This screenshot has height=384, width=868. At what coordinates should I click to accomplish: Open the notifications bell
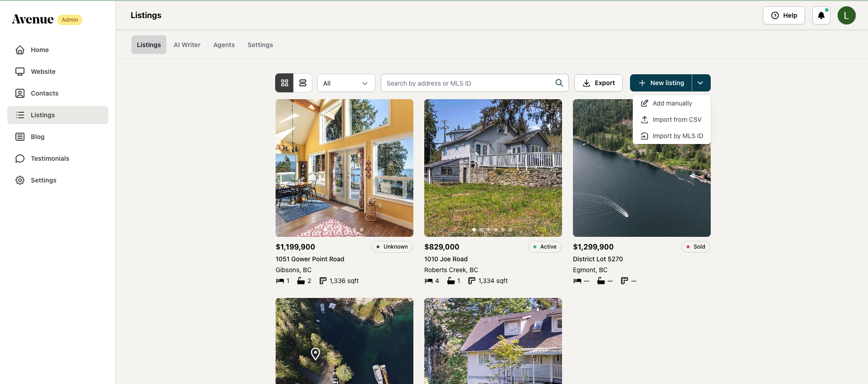click(821, 15)
